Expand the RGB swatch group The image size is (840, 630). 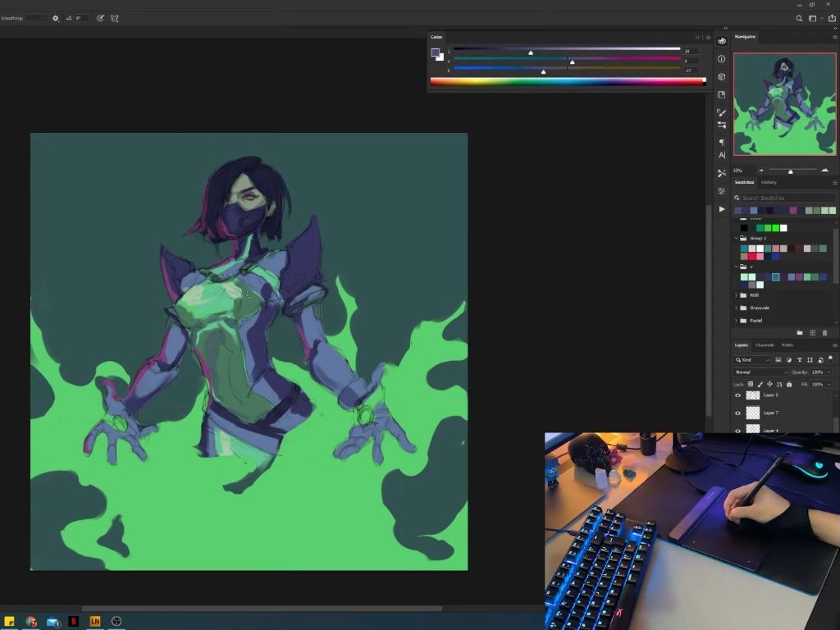[x=737, y=295]
